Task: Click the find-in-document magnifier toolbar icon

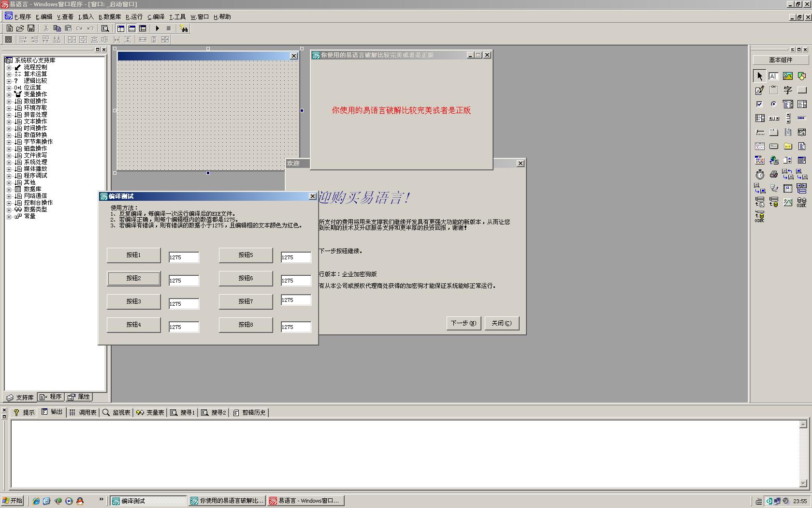Action: (x=105, y=29)
